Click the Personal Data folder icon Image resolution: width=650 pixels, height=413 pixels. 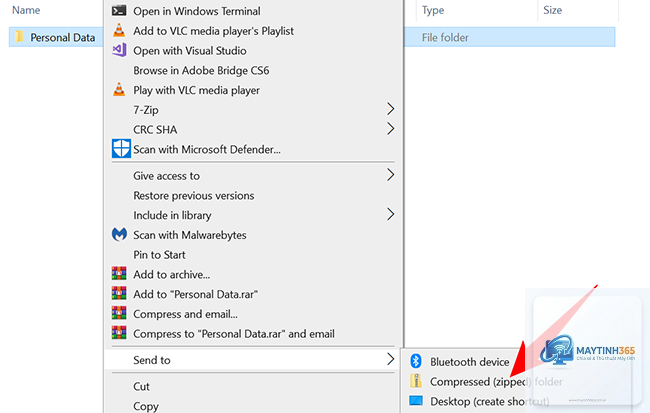pos(19,36)
